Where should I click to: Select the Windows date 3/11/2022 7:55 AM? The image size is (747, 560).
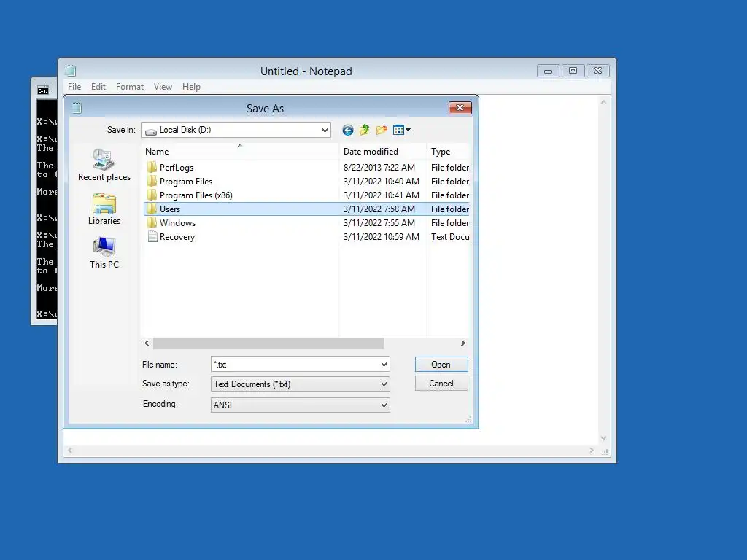tap(379, 223)
